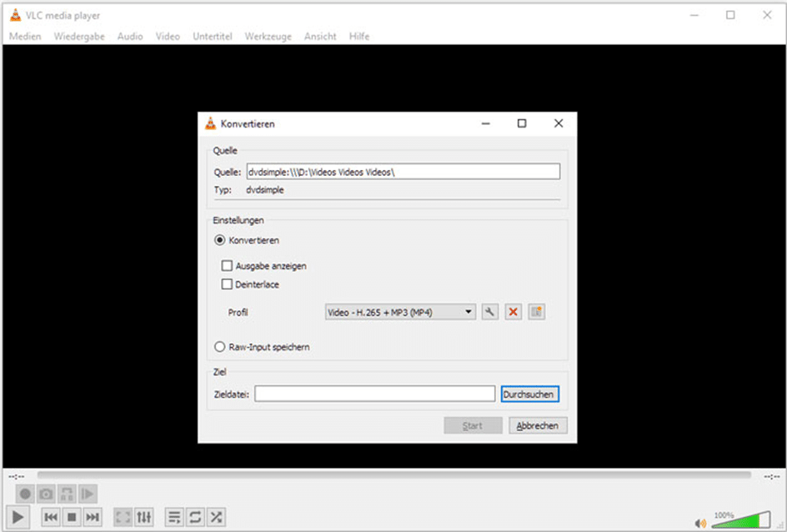
Task: Maximize the Konvertieren dialog
Action: 522,123
